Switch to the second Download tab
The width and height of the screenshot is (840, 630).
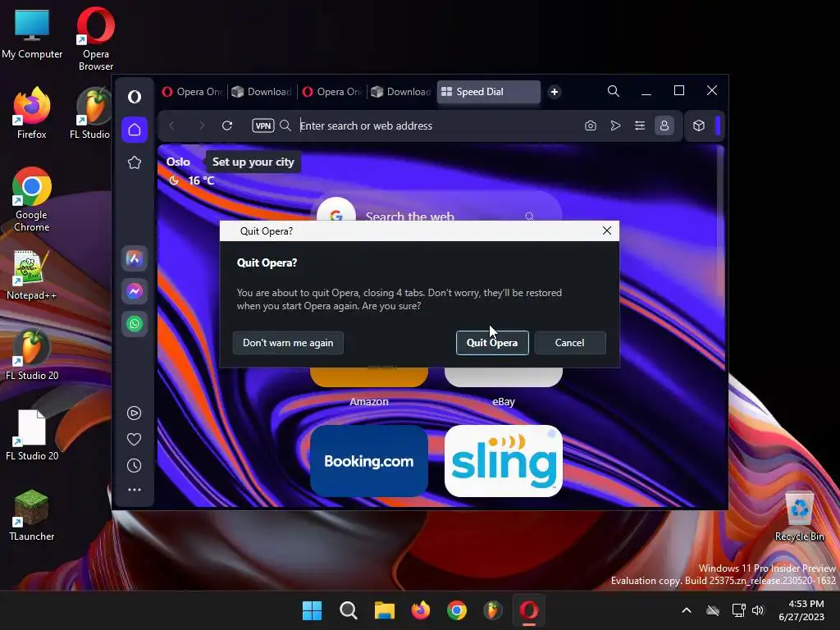click(401, 92)
